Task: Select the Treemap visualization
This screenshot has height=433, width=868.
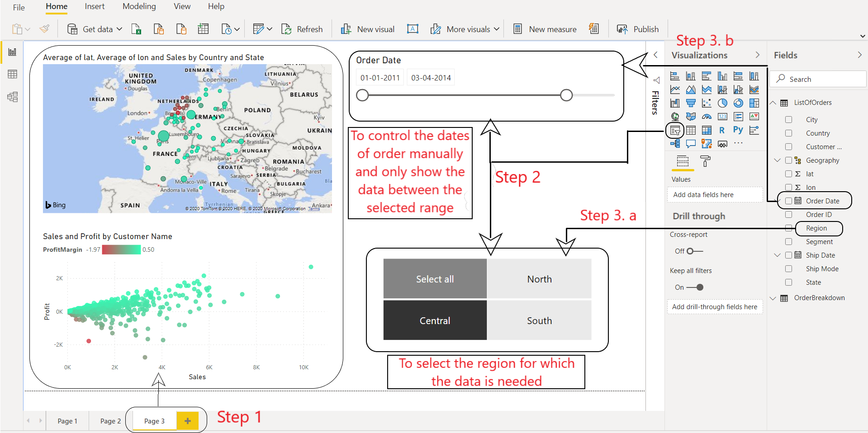Action: tap(754, 104)
